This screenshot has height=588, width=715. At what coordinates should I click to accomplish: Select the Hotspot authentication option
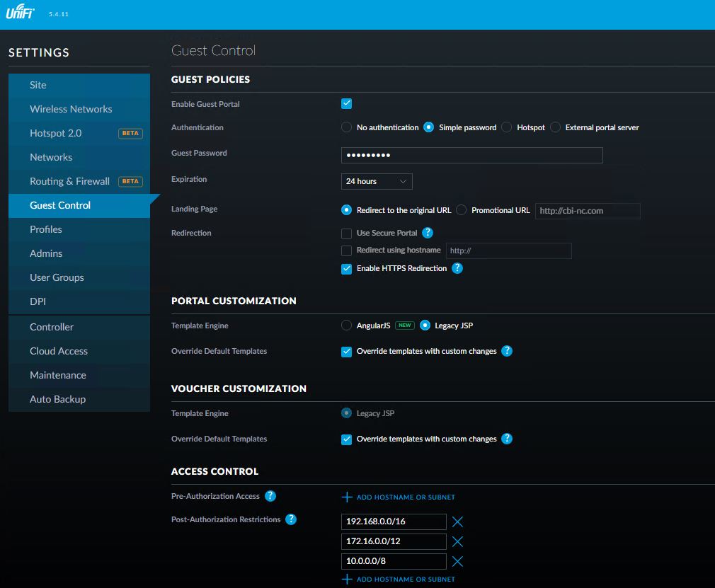point(506,127)
